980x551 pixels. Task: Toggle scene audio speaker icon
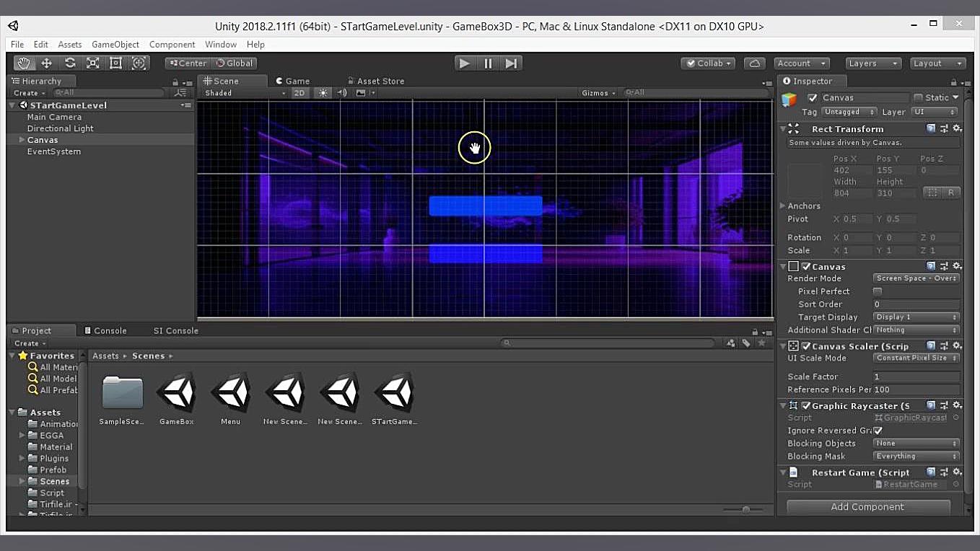click(x=342, y=93)
